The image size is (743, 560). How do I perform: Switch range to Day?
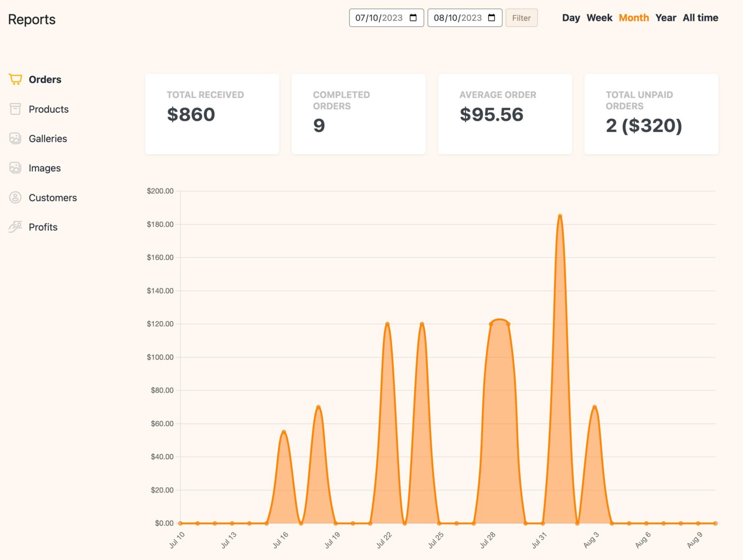coord(571,18)
